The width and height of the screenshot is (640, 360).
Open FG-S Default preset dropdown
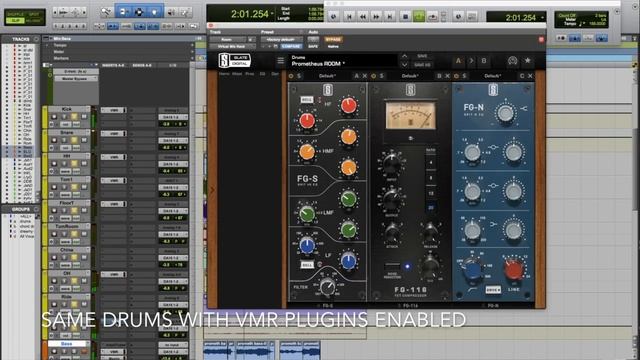[x=327, y=76]
